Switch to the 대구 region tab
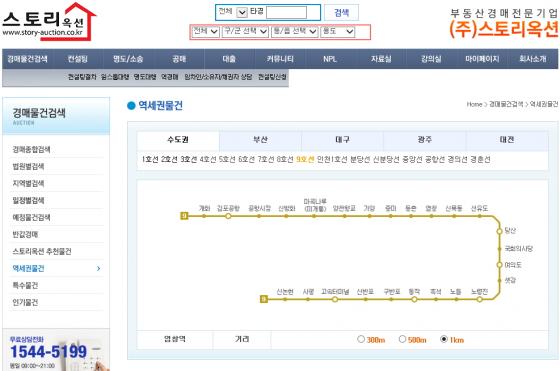 tap(342, 140)
